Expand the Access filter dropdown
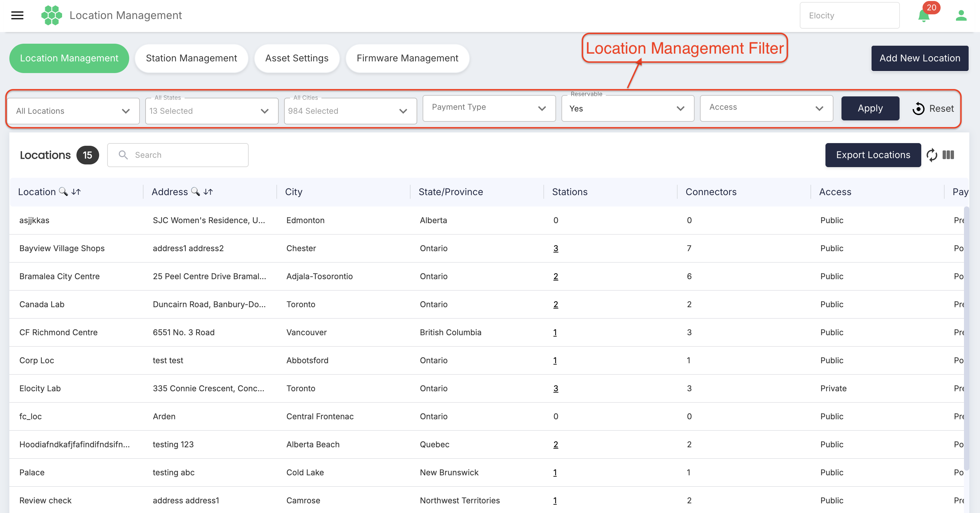Screen dimensions: 980x513 tap(766, 108)
